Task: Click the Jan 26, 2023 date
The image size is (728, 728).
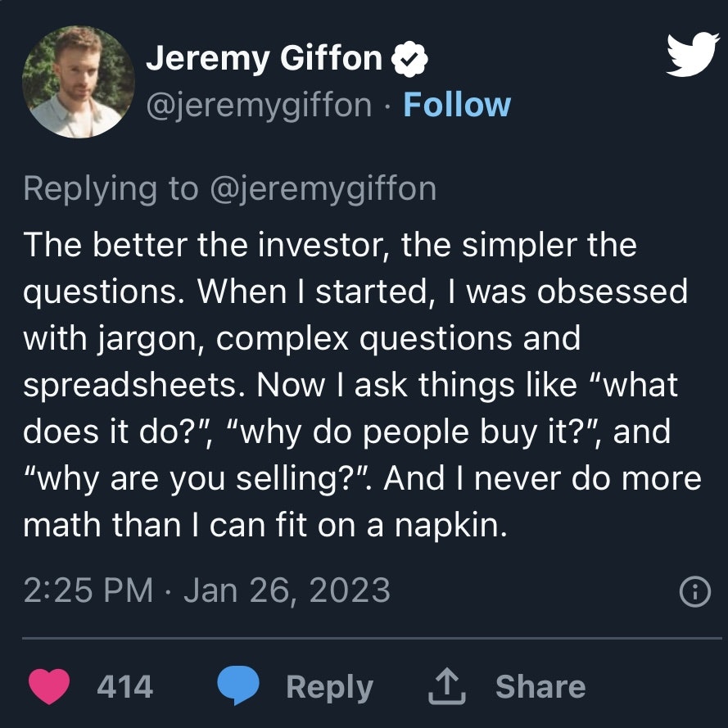Action: [287, 590]
